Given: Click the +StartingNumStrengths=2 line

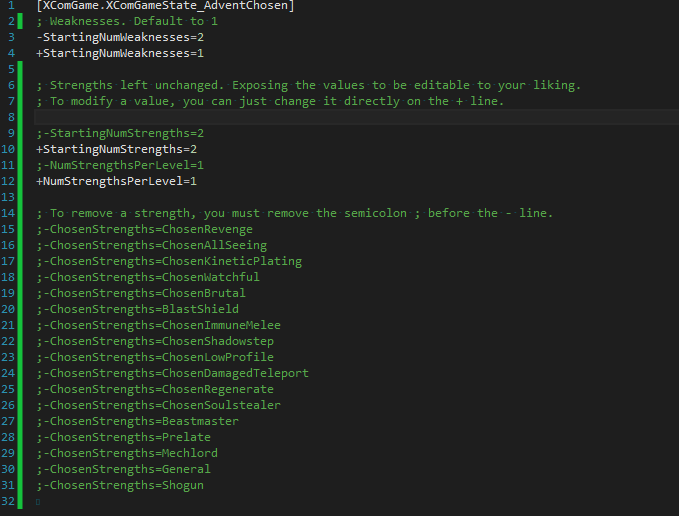Looking at the screenshot, I should [116, 149].
